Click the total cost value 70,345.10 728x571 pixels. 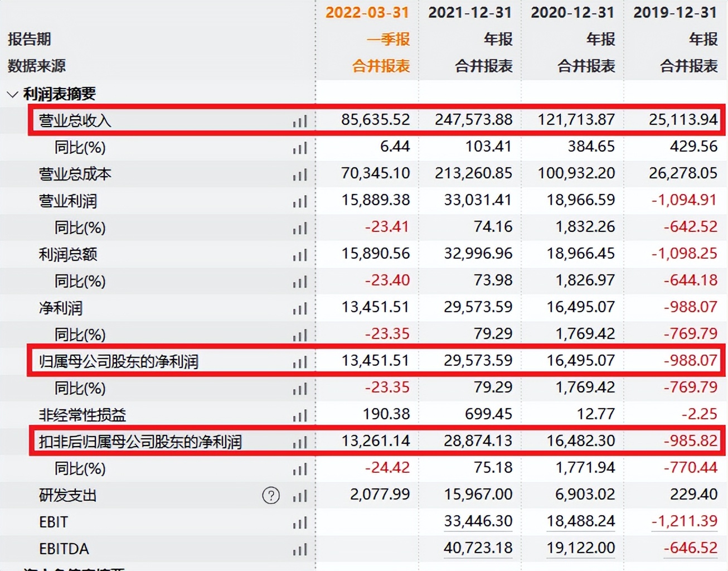coord(376,173)
